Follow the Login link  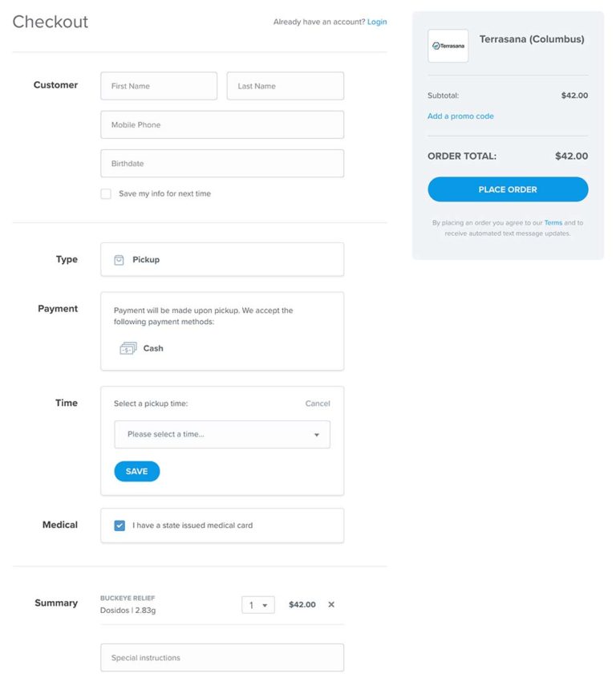click(x=377, y=22)
